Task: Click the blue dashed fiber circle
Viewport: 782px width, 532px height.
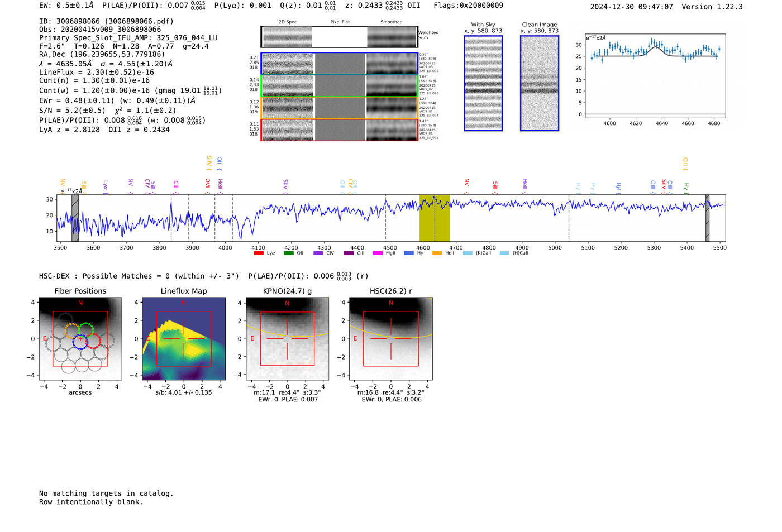Action: point(80,342)
